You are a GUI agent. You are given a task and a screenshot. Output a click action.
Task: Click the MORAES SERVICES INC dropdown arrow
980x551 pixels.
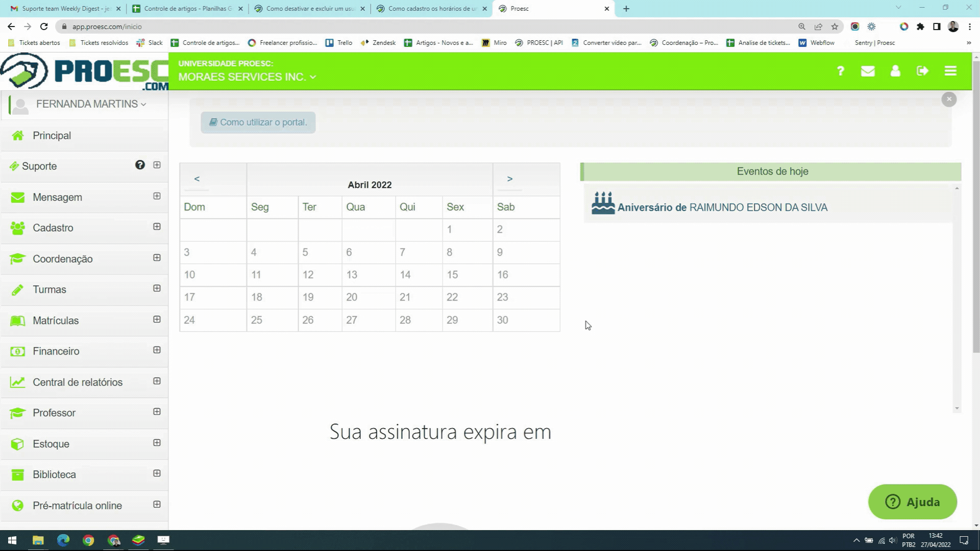pyautogui.click(x=313, y=77)
